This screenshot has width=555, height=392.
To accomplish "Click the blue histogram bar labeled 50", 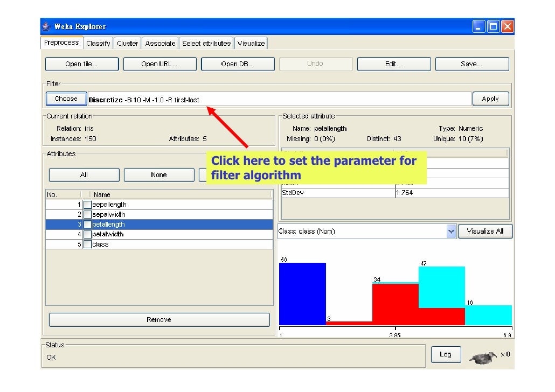I will [303, 293].
